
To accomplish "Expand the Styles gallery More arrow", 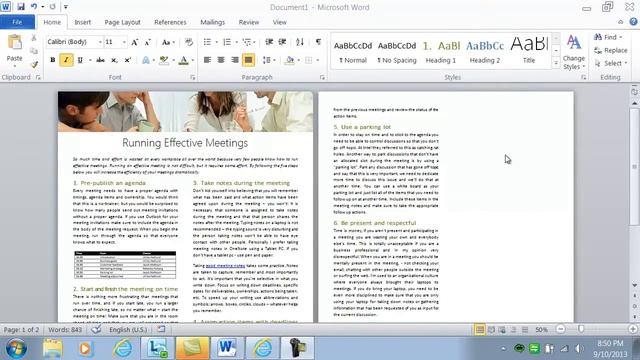I will click(x=556, y=63).
